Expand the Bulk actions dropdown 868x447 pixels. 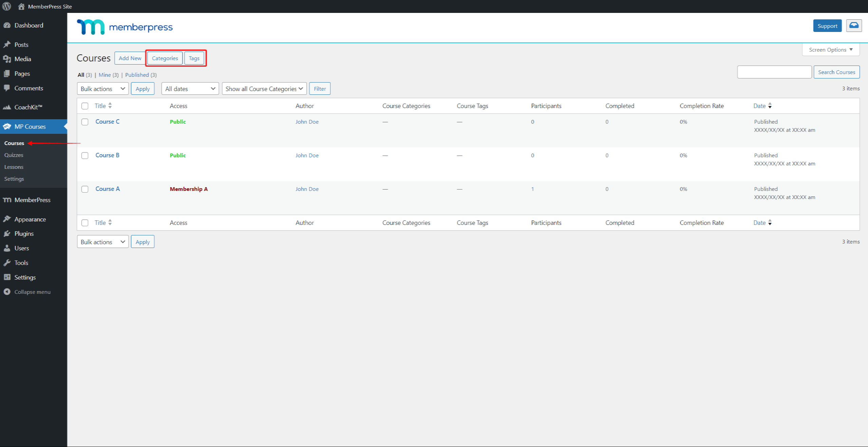[x=103, y=88]
